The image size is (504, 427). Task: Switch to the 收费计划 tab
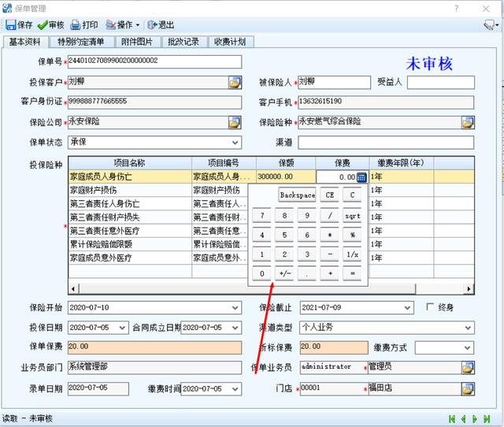point(230,42)
